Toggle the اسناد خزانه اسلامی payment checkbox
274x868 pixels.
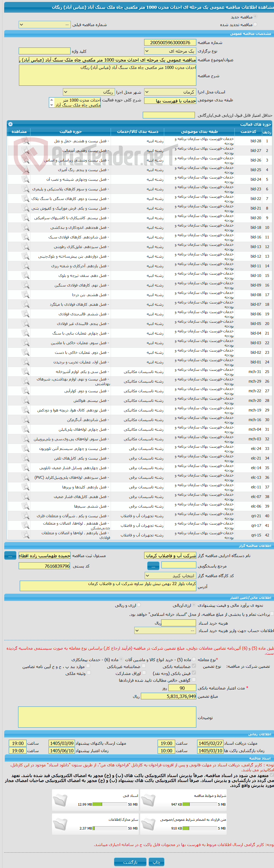[x=272, y=614]
